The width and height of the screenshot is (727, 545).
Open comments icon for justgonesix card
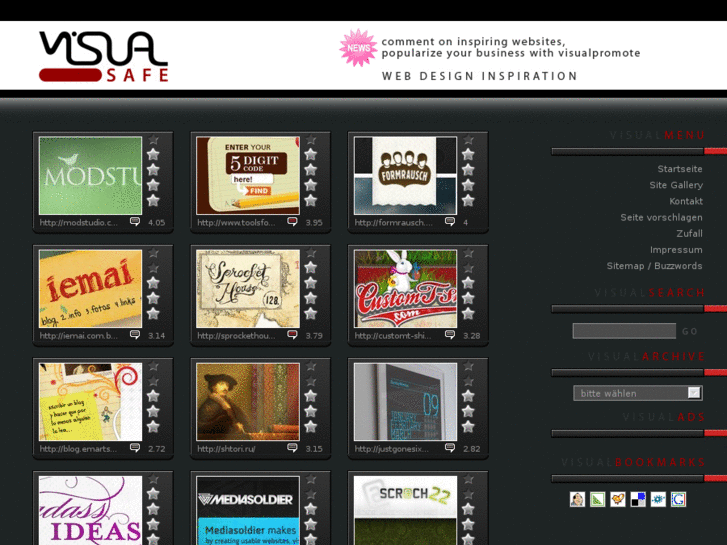[x=450, y=448]
